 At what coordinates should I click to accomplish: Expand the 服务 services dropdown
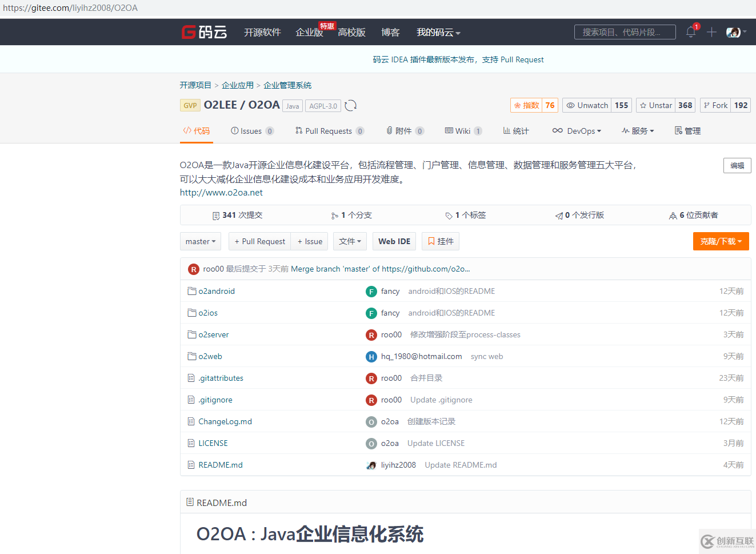point(638,131)
